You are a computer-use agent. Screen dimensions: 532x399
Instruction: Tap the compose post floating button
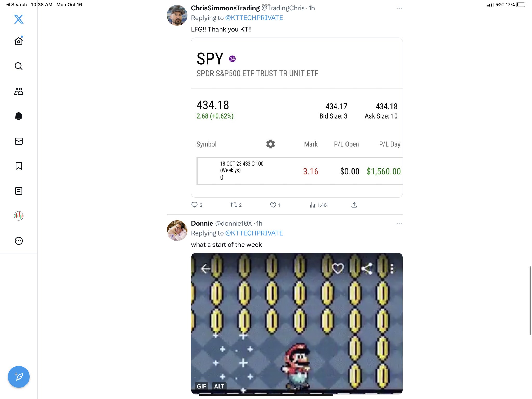click(19, 377)
